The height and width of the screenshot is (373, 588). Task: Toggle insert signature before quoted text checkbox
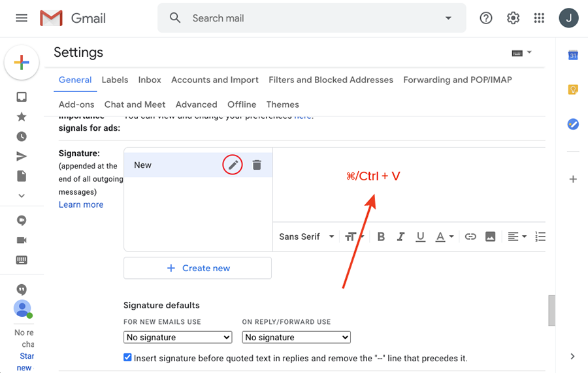pyautogui.click(x=128, y=358)
